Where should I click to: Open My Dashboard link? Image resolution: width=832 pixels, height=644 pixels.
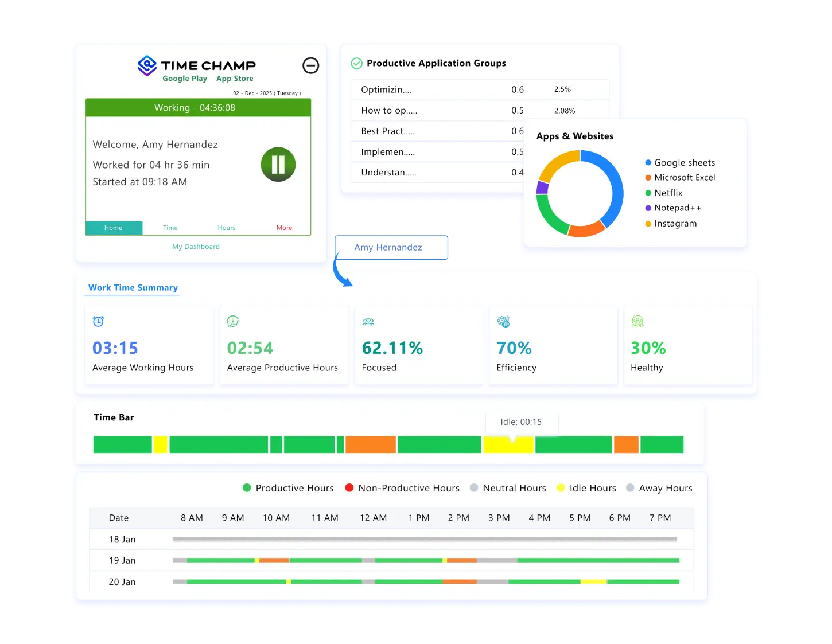click(196, 247)
